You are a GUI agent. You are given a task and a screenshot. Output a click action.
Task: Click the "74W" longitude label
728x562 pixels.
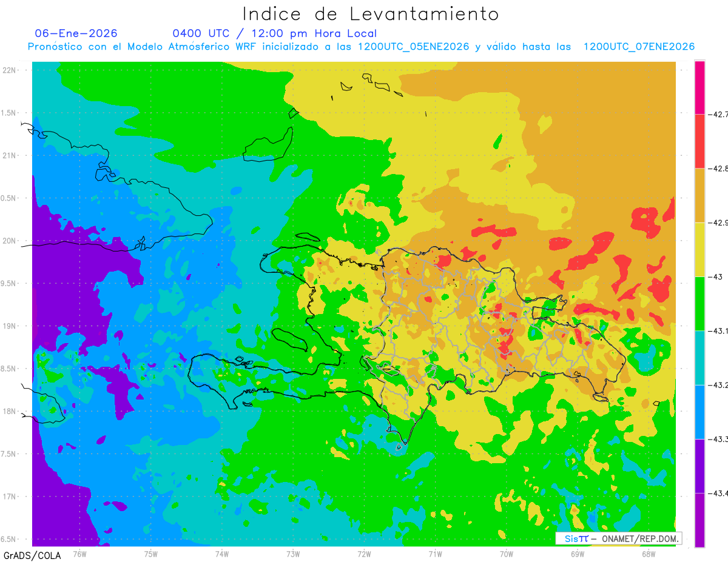coord(221,554)
